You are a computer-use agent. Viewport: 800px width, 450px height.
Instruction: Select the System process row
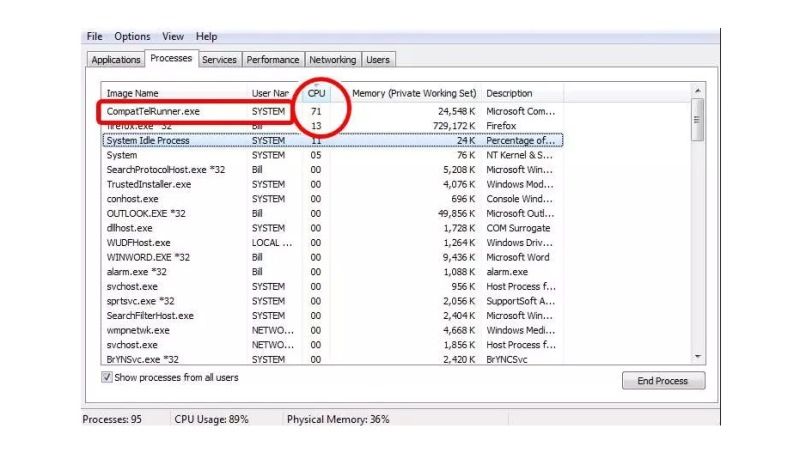pyautogui.click(x=333, y=155)
